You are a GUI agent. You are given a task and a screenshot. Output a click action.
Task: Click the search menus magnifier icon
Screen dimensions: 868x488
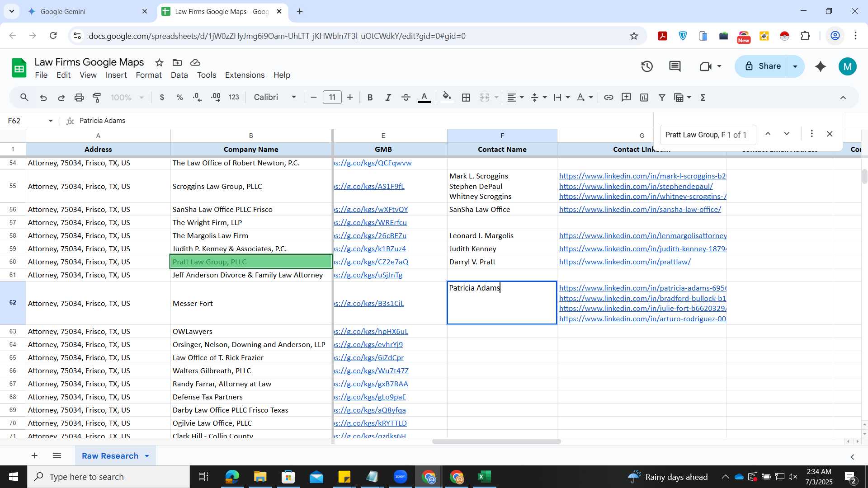[24, 97]
